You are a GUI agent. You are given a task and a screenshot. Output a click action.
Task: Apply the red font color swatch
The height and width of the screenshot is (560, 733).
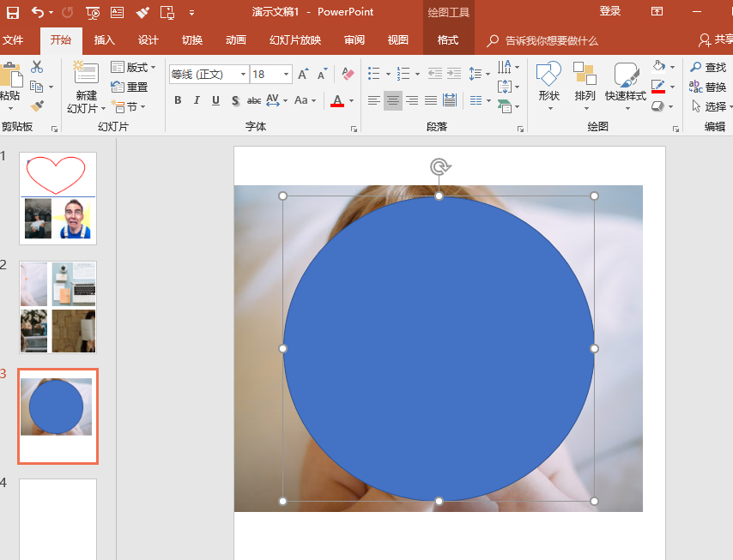coord(336,101)
